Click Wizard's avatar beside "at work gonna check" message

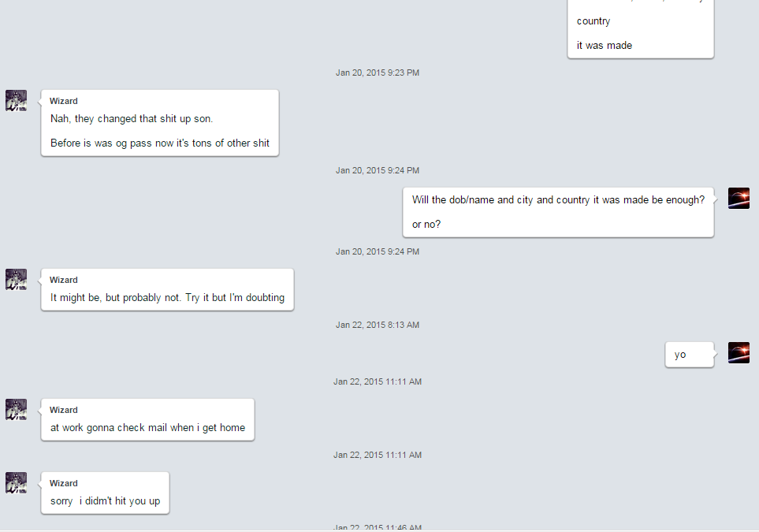point(16,410)
